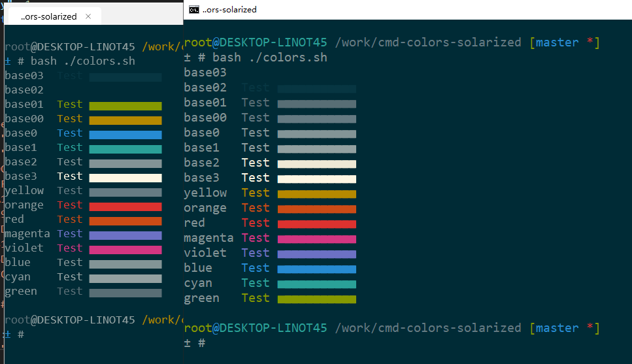
Task: Click the orange row's bar in left window
Action: 125,207
